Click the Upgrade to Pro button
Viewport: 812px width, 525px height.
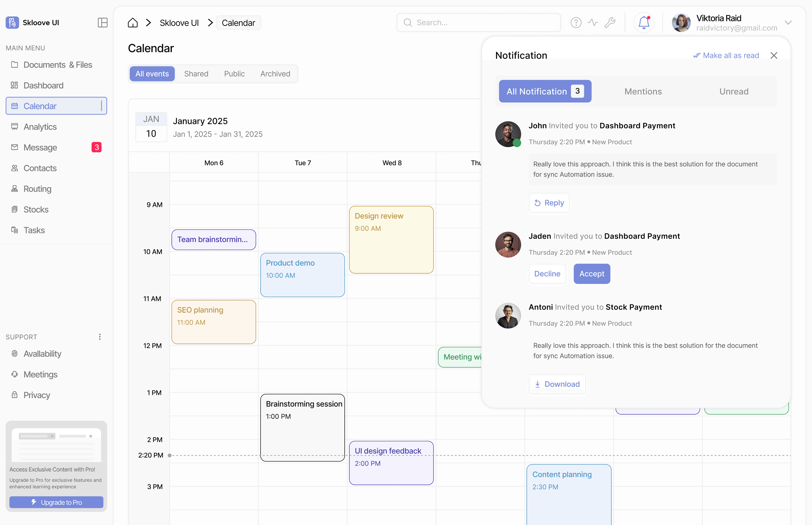click(56, 502)
